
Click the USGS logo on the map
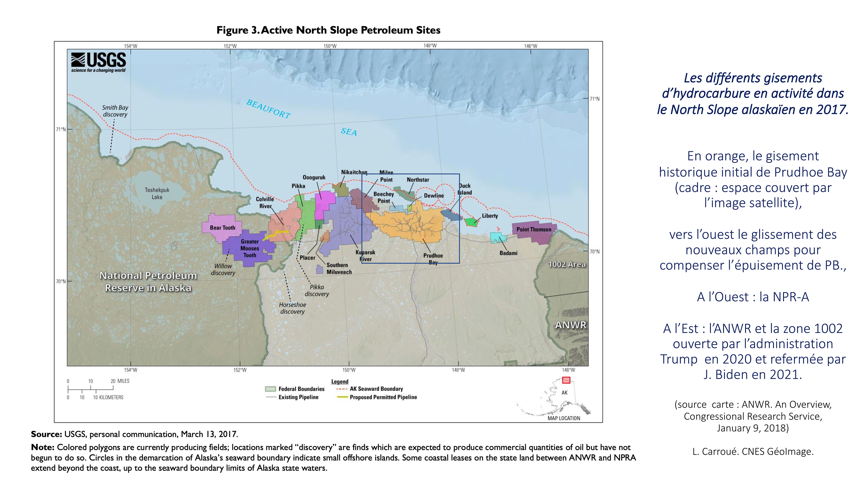coord(98,63)
